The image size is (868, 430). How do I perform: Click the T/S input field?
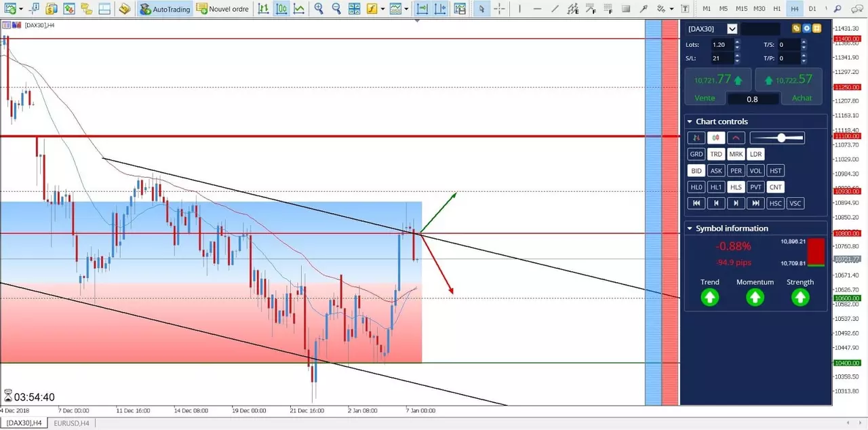789,45
